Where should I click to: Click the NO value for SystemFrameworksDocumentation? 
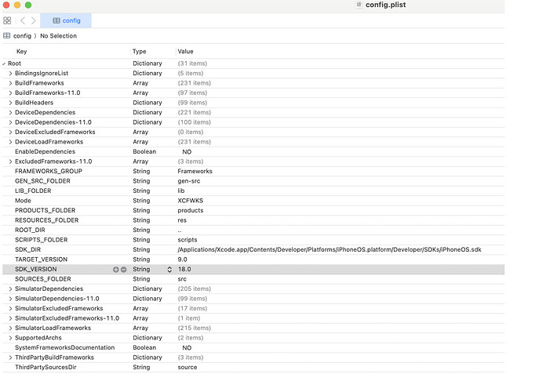[187, 347]
